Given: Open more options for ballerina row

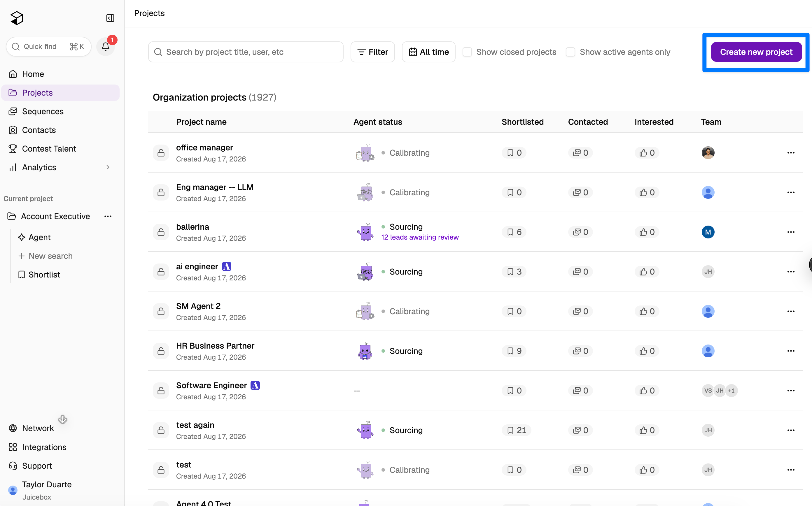Looking at the screenshot, I should coord(791,232).
